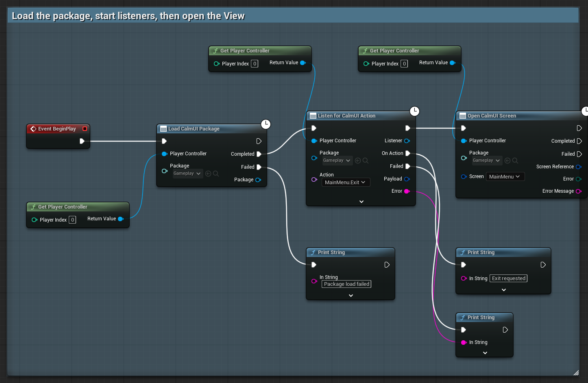Click the Listener output pin
588x383 pixels.
[407, 141]
